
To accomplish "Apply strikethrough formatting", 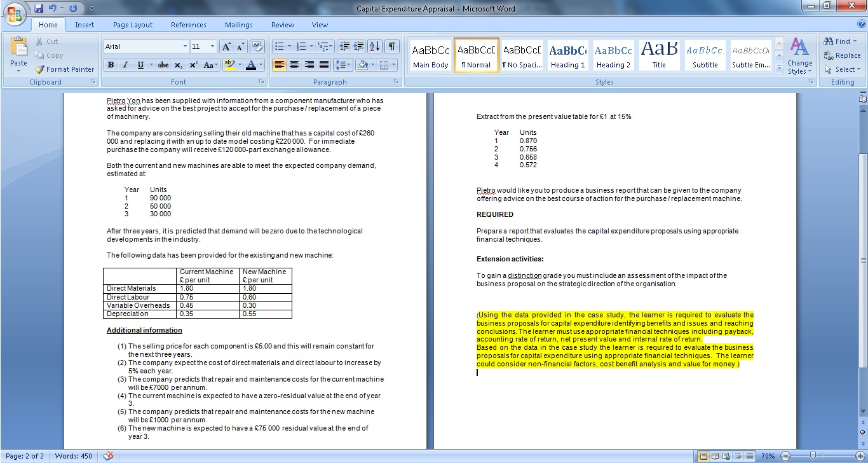I will pos(163,65).
